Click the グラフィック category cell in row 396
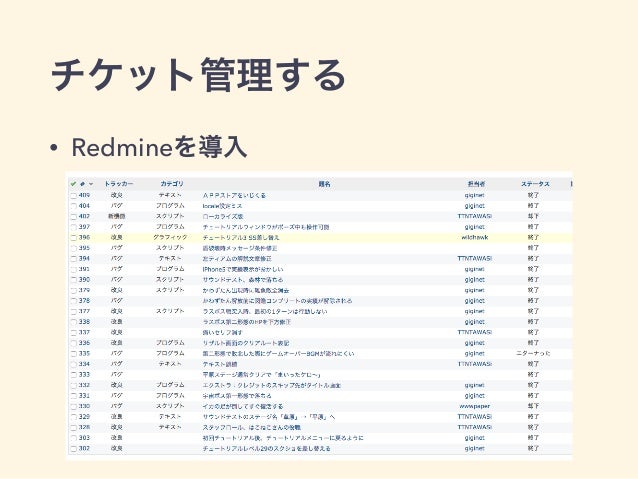This screenshot has width=638, height=479. 170,238
